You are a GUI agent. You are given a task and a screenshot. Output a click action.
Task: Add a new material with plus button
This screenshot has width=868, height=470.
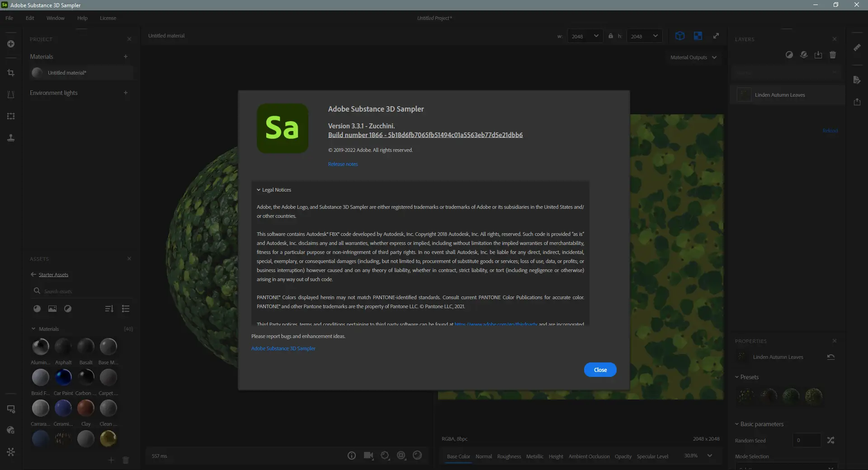click(126, 56)
